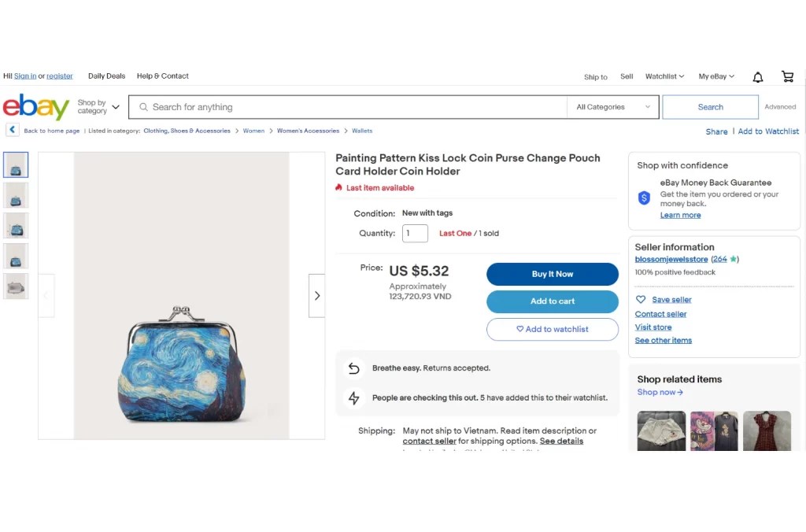Click the search magnifier icon
Image resolution: width=806 pixels, height=532 pixels.
click(x=142, y=106)
